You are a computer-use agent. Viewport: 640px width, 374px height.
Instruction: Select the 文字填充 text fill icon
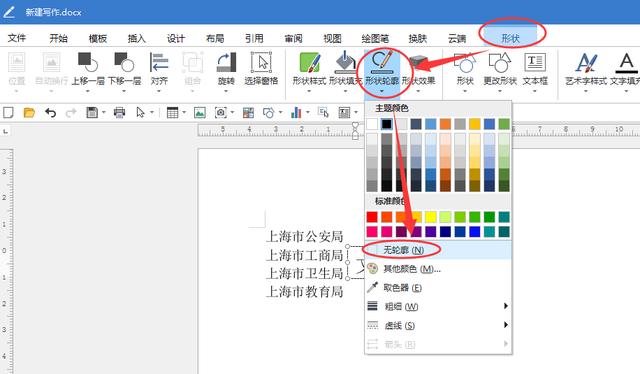click(626, 62)
